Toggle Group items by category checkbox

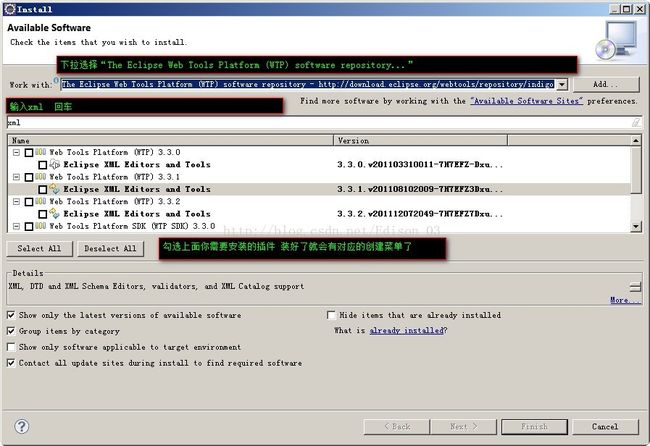coord(11,331)
